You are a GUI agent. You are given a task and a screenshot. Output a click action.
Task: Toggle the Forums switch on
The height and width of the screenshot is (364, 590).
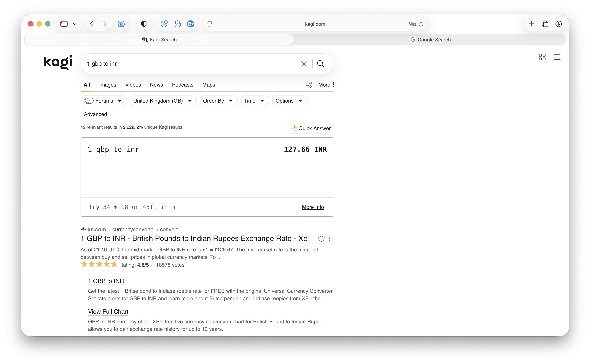[x=89, y=101]
